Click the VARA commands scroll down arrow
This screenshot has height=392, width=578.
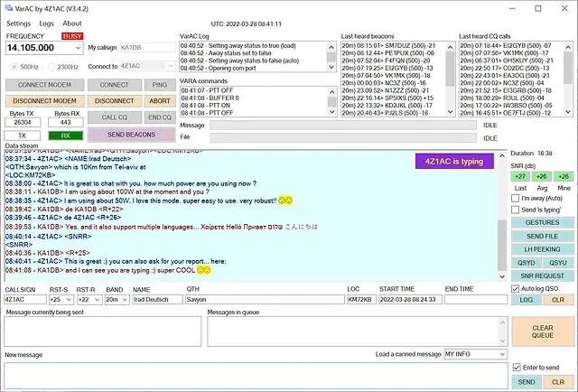[331, 112]
